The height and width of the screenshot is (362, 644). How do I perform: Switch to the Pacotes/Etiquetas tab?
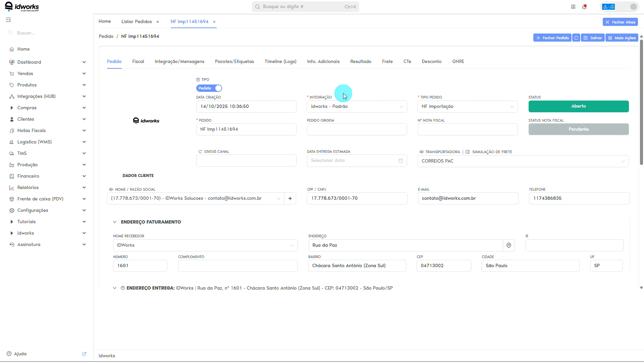pos(234,62)
